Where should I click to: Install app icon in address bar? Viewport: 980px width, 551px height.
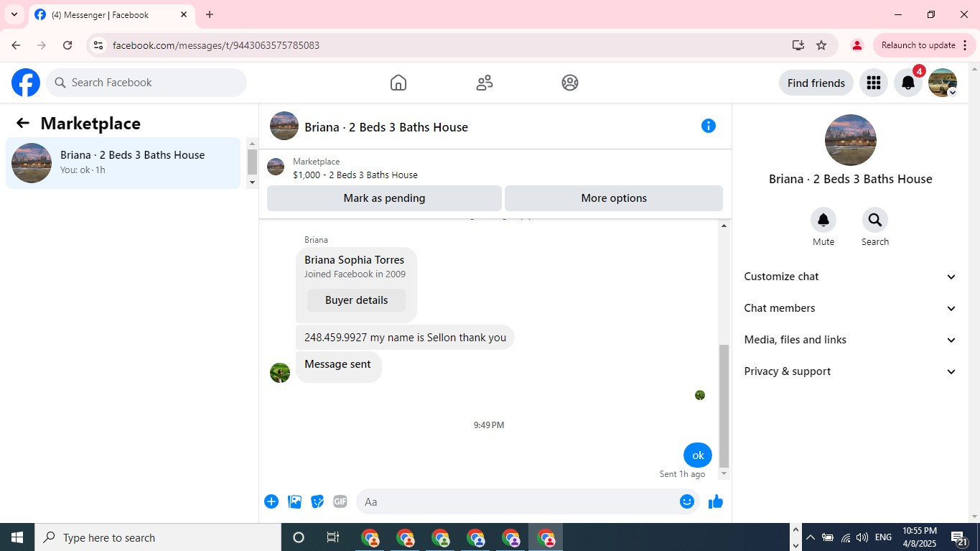798,45
